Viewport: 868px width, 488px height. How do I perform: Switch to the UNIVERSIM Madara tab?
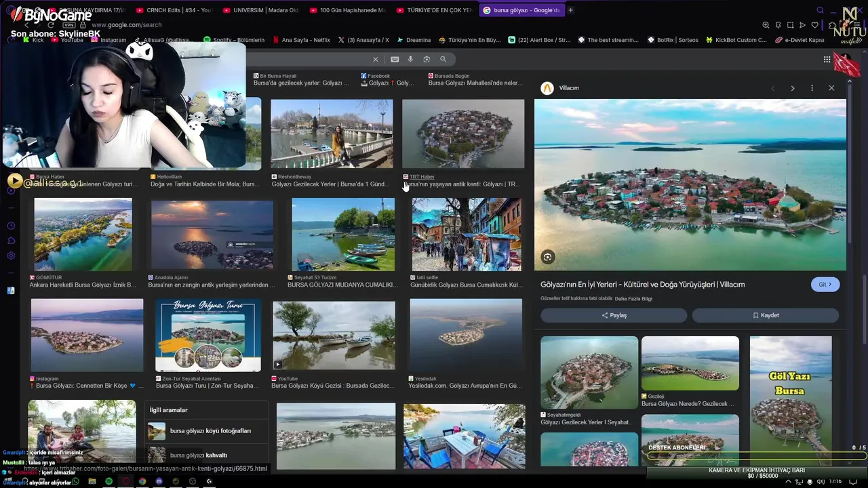[260, 10]
